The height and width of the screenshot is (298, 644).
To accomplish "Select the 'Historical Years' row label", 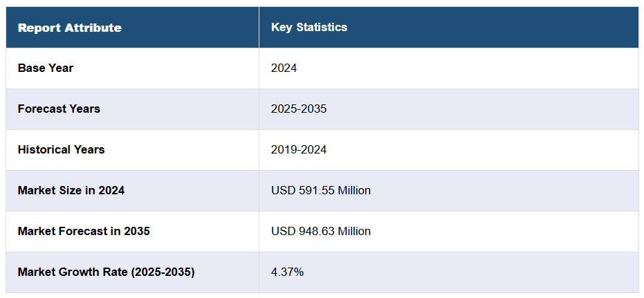I will point(61,149).
